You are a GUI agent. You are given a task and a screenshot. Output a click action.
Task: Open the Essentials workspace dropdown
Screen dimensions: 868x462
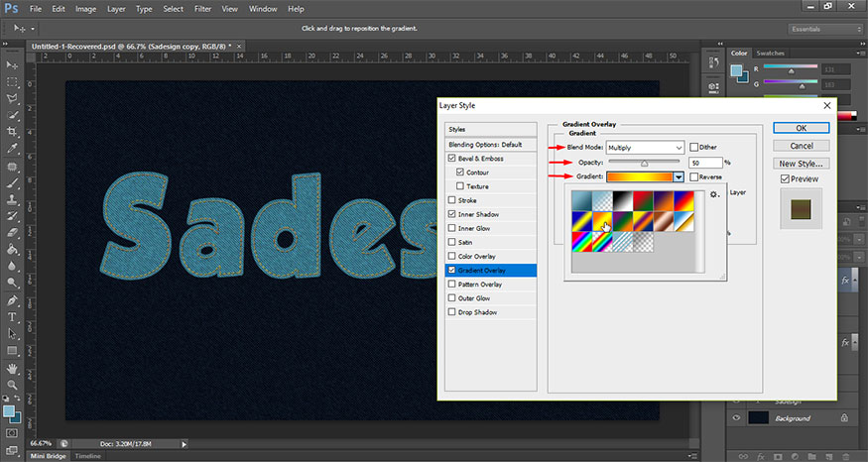point(824,29)
